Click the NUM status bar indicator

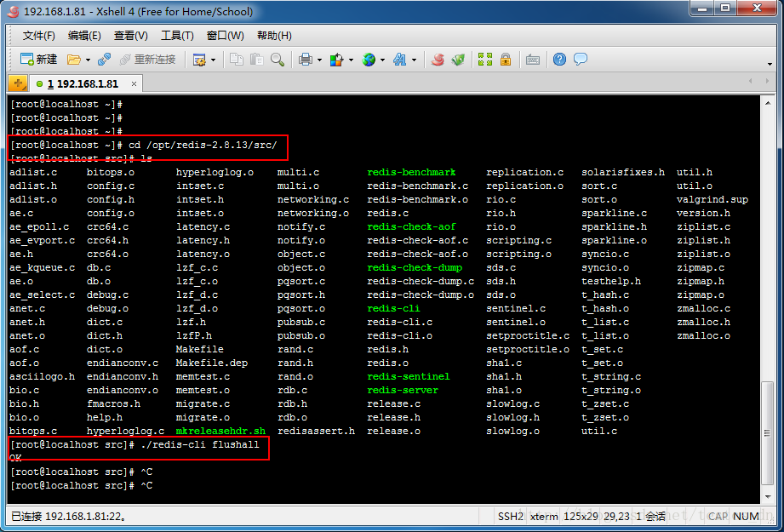click(x=746, y=516)
